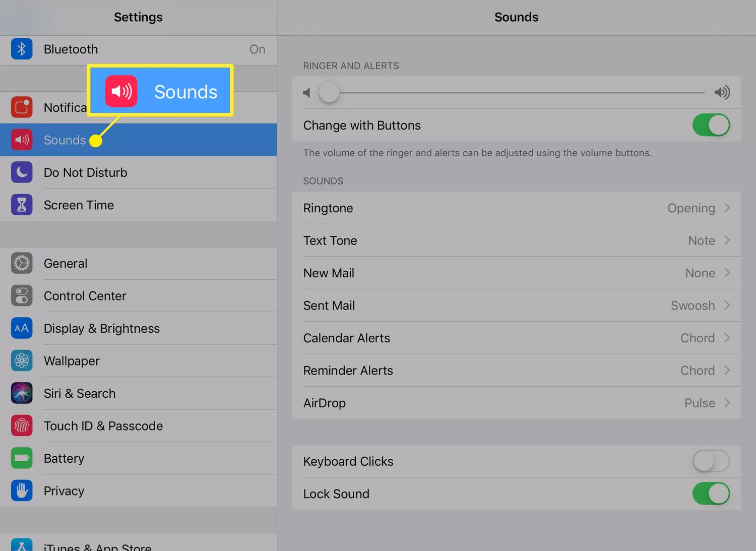Screen dimensions: 756x551
Task: Tap the Privacy hand icon
Action: click(x=22, y=491)
